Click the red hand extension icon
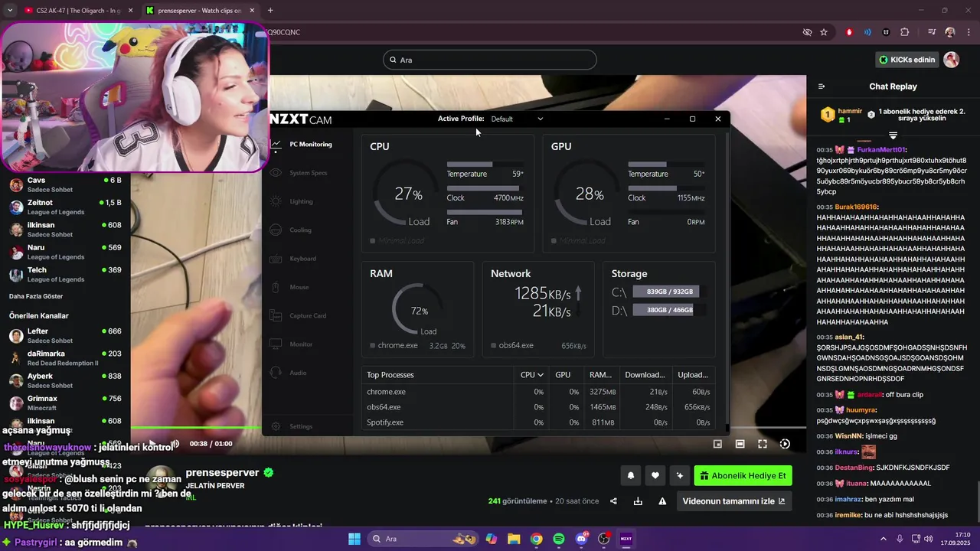Viewport: 980px width, 551px height. 849,32
